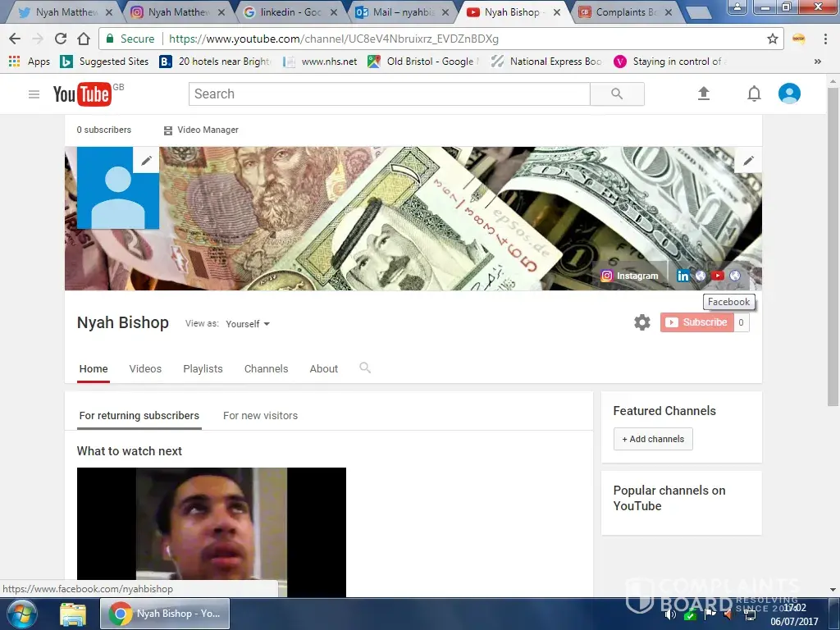Open the About channel tab

[323, 369]
